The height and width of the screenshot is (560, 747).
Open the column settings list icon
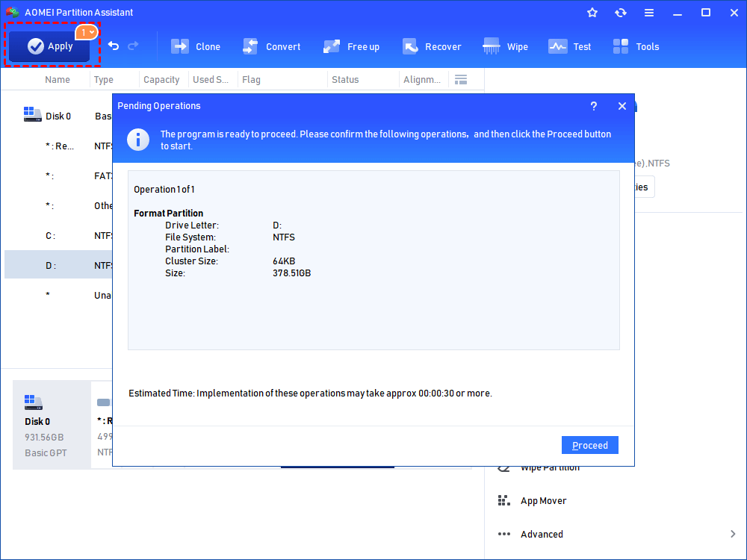point(461,80)
